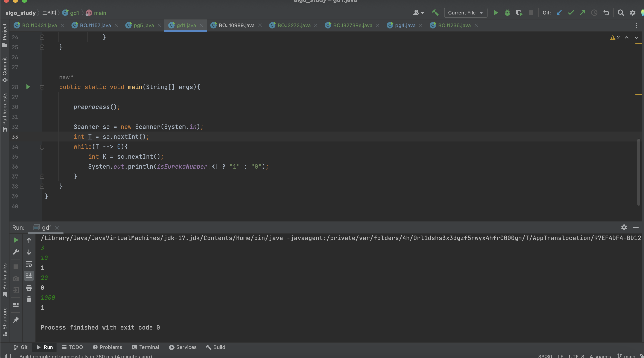The width and height of the screenshot is (644, 358).
Task: Print run output using the printer icon
Action: [x=29, y=287]
